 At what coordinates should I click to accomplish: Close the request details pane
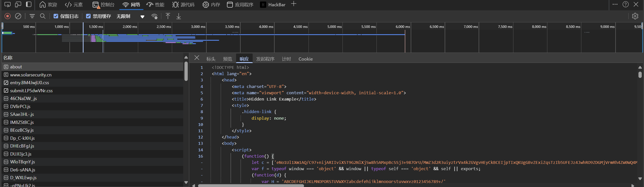coord(197,58)
